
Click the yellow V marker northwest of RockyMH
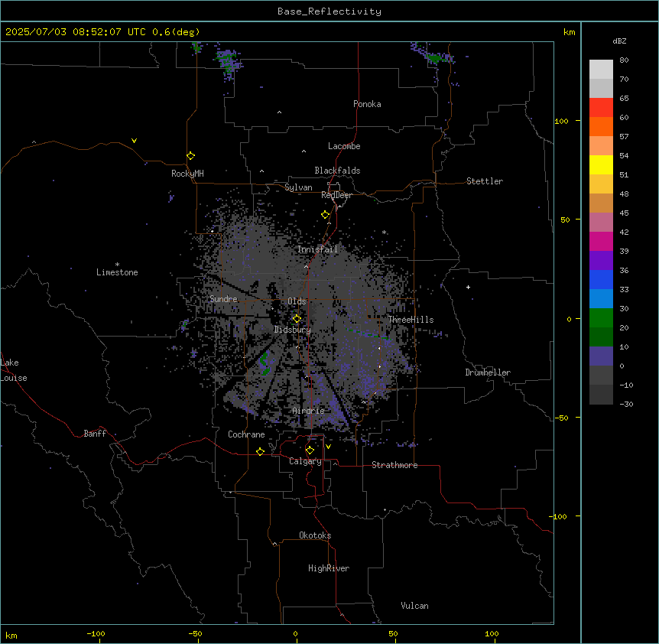click(134, 141)
